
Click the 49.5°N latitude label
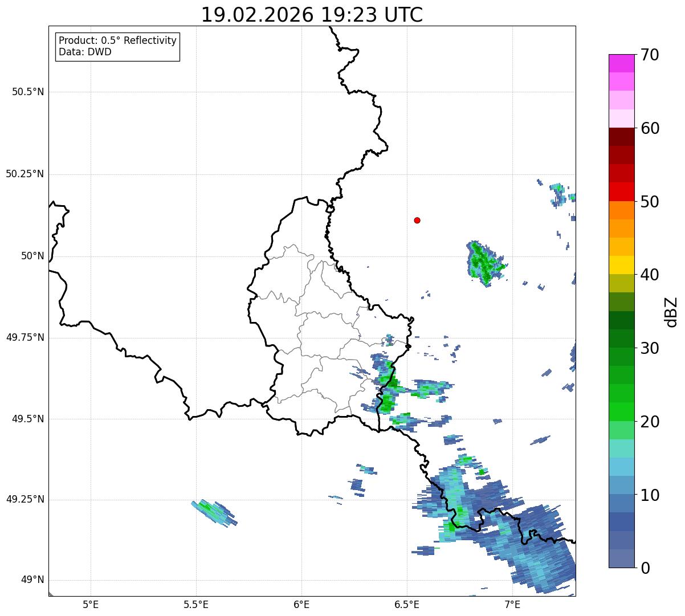coord(28,419)
